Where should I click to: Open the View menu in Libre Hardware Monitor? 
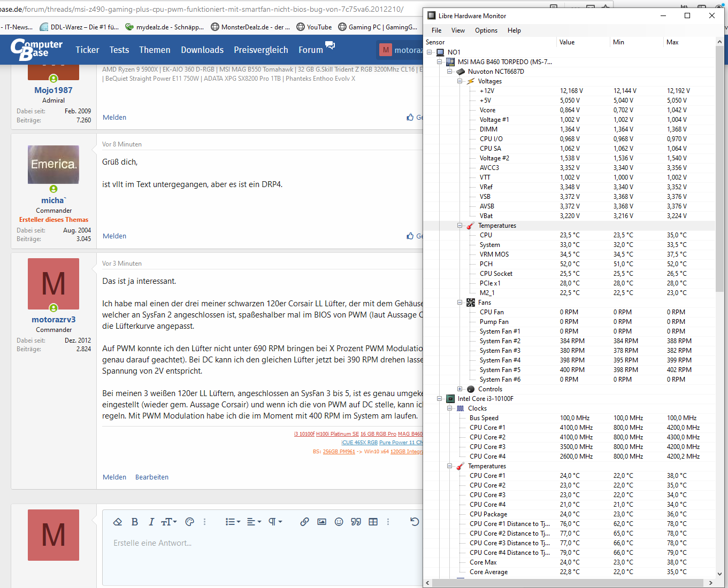pos(458,30)
